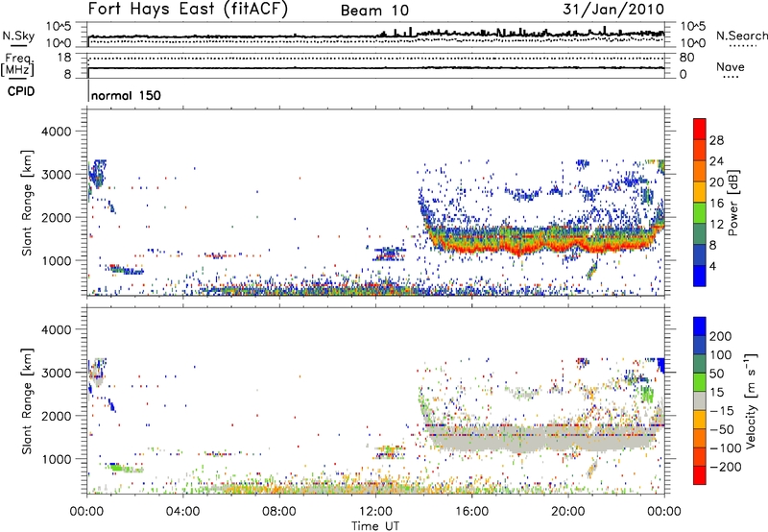
Task: Click the '18' frequency axis tick
Action: 64,58
